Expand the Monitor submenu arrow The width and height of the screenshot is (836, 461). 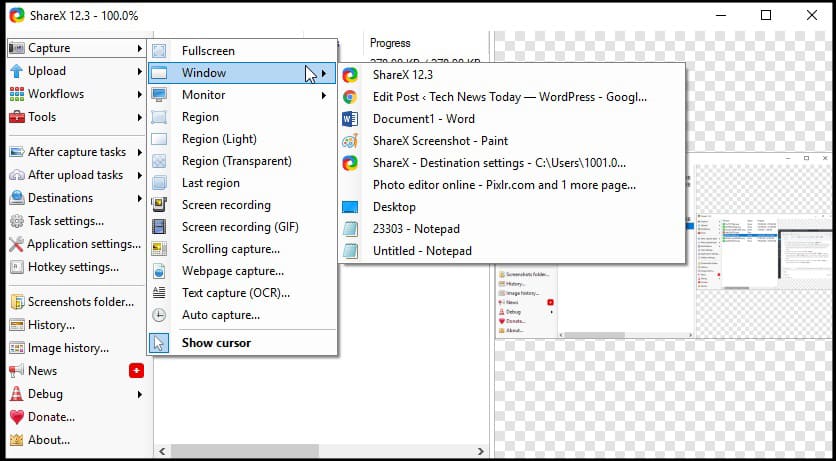(x=324, y=95)
